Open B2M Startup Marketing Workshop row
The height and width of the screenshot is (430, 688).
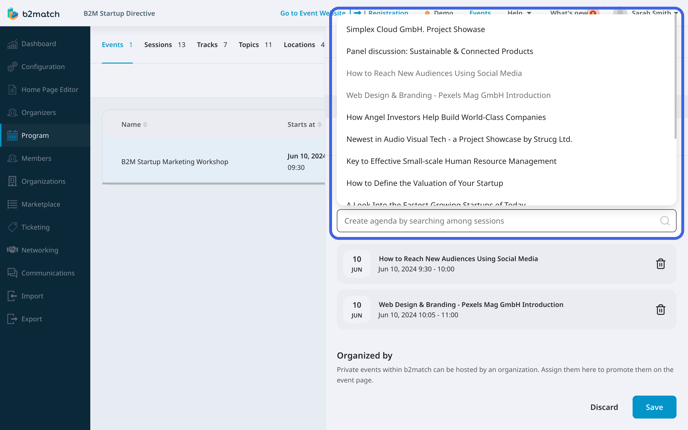[x=214, y=162]
